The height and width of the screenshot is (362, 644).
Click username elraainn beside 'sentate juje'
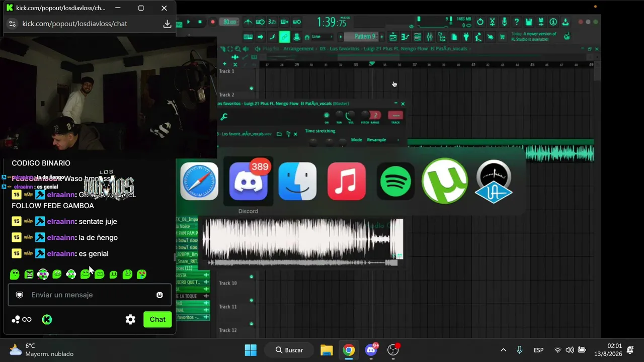[61, 221]
